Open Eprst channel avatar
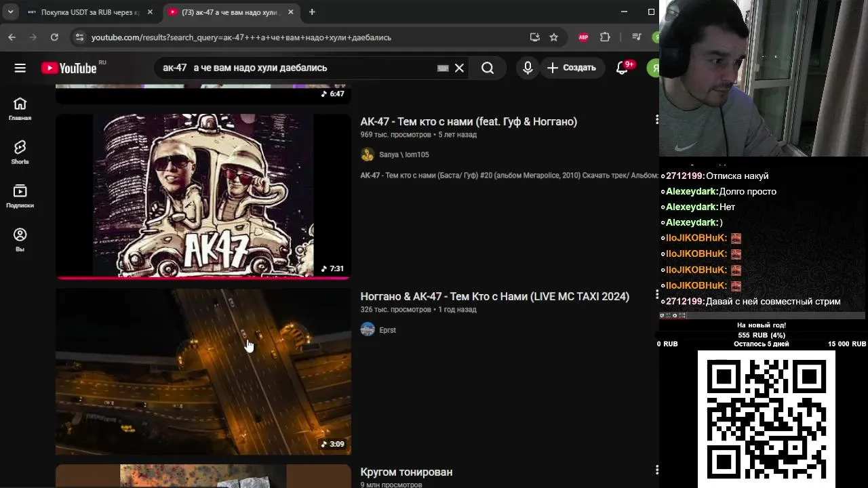The width and height of the screenshot is (868, 488). click(x=368, y=330)
